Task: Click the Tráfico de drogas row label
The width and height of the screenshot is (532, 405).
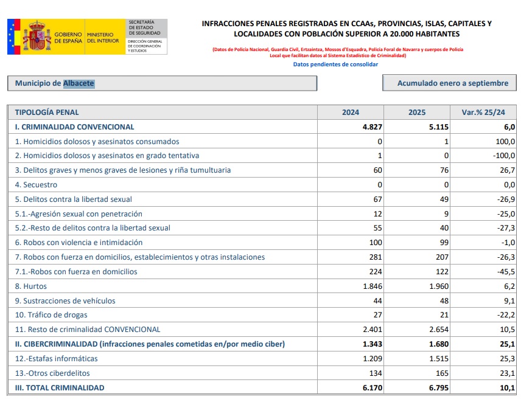Action: point(51,315)
